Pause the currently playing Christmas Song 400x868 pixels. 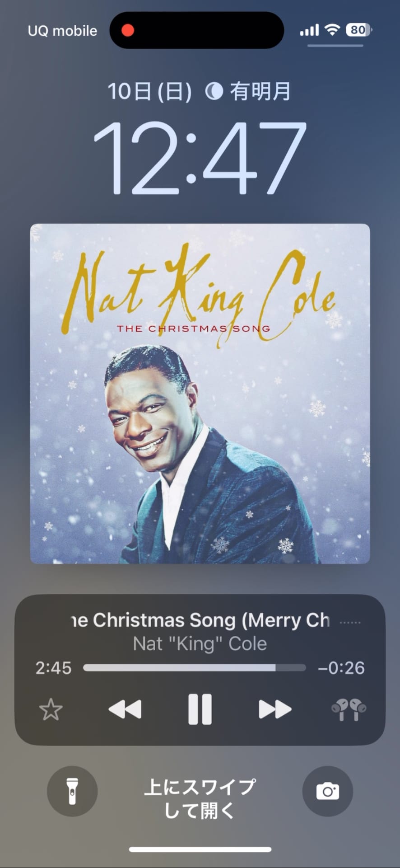(200, 709)
